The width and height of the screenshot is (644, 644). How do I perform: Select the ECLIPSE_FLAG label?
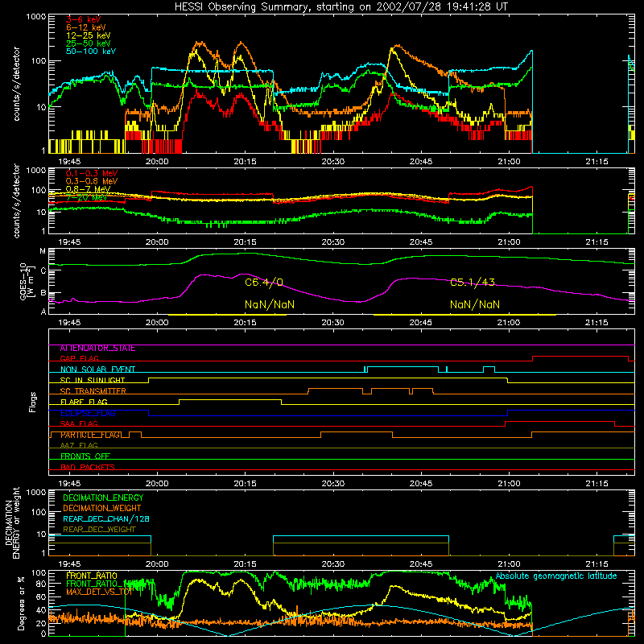pos(88,413)
